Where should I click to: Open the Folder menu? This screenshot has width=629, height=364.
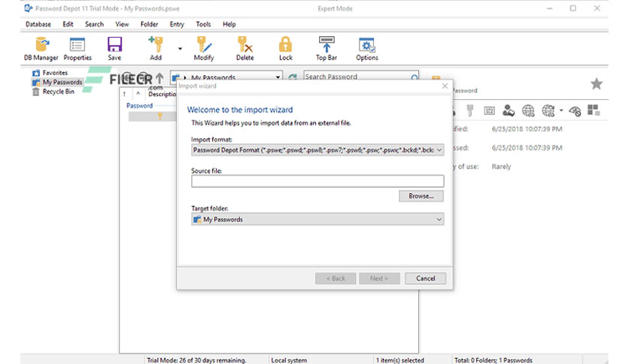pyautogui.click(x=149, y=24)
